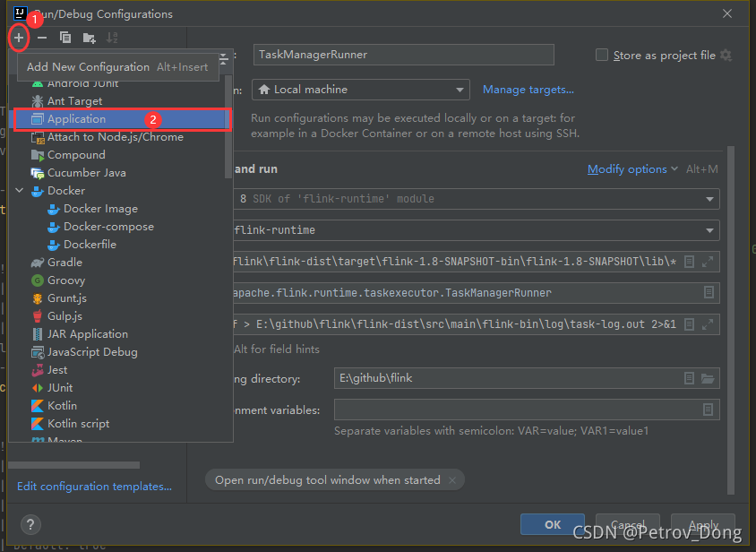
Task: Open environment variables editor icon
Action: (708, 410)
